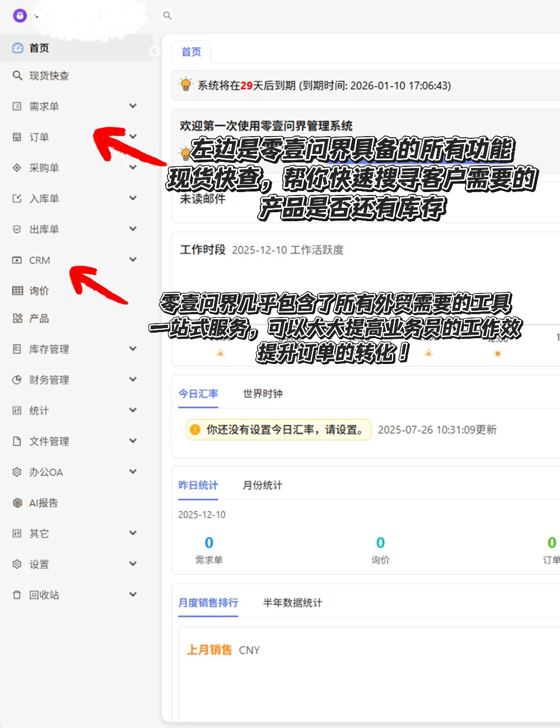Click the 入库单 sidebar icon
Screen dimensions: 560x728
[17, 199]
